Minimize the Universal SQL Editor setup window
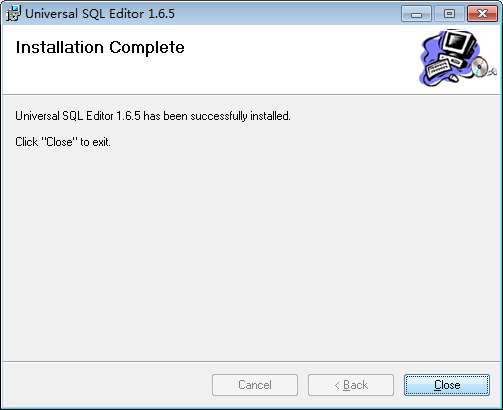The image size is (503, 410). 416,14
